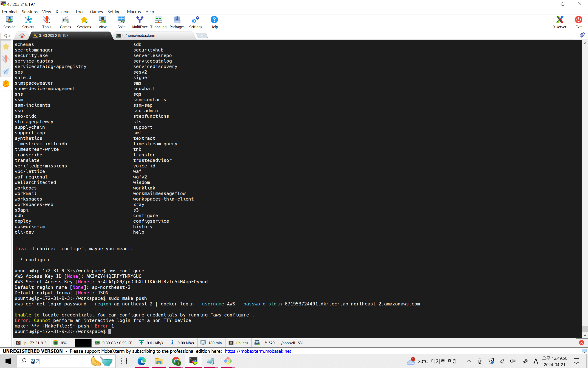Open the Tunneling toolbar icon
The width and height of the screenshot is (588, 368).
pos(158,22)
